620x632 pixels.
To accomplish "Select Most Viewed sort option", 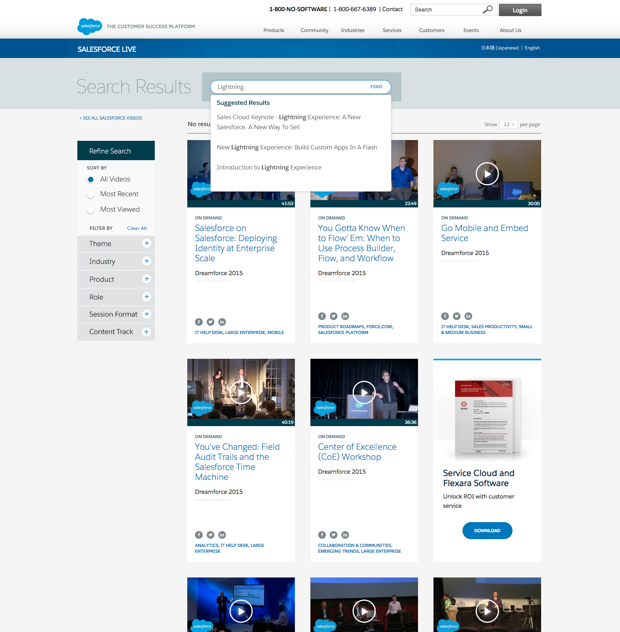I will pos(91,210).
